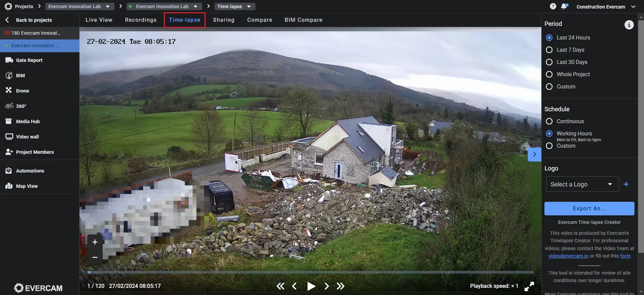Open the Automations icon

click(9, 171)
